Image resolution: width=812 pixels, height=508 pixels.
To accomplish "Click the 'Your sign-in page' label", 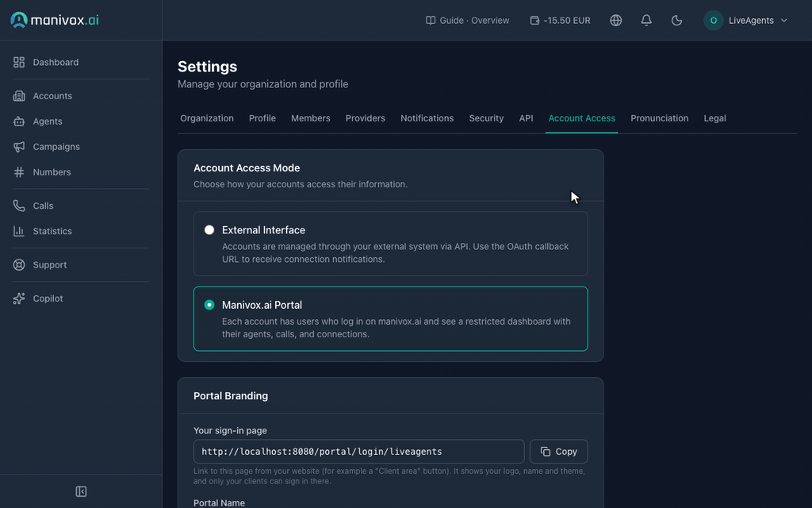I will tap(231, 431).
